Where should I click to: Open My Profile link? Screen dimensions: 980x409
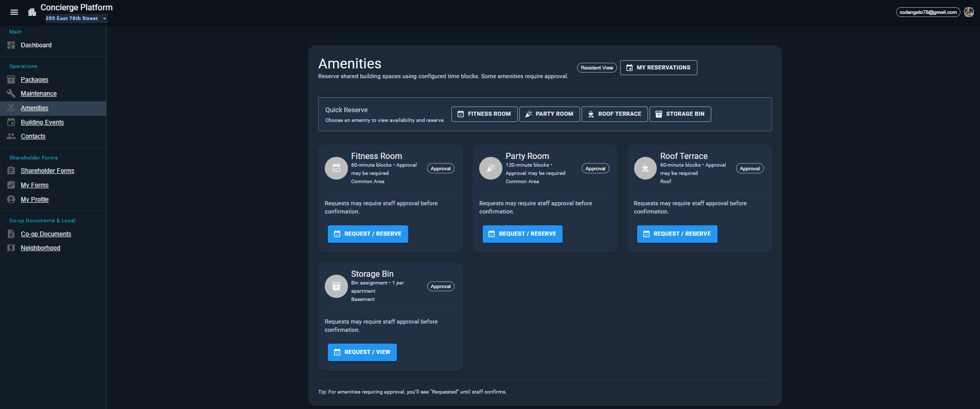[34, 200]
